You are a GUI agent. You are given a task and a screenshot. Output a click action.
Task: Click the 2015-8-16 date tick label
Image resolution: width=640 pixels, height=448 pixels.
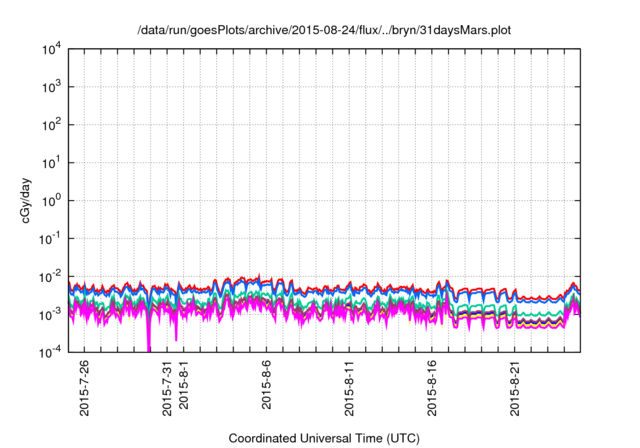(432, 388)
